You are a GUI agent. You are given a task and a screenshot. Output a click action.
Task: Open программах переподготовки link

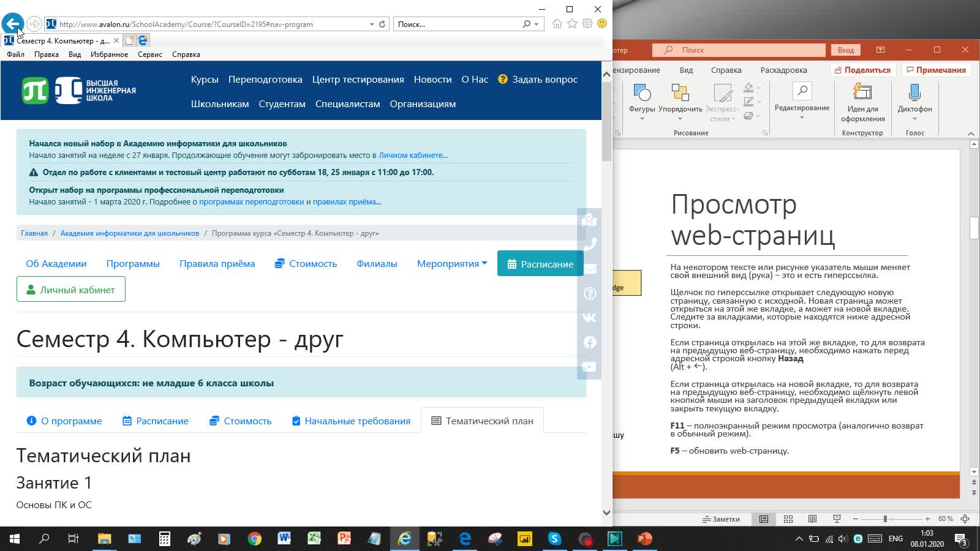pos(251,201)
